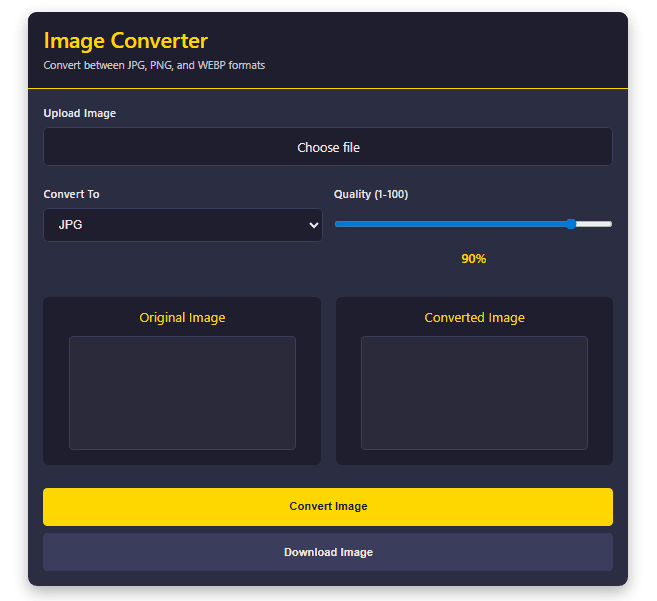This screenshot has height=601, width=657.
Task: Click the Converted Image preview box
Action: 474,393
